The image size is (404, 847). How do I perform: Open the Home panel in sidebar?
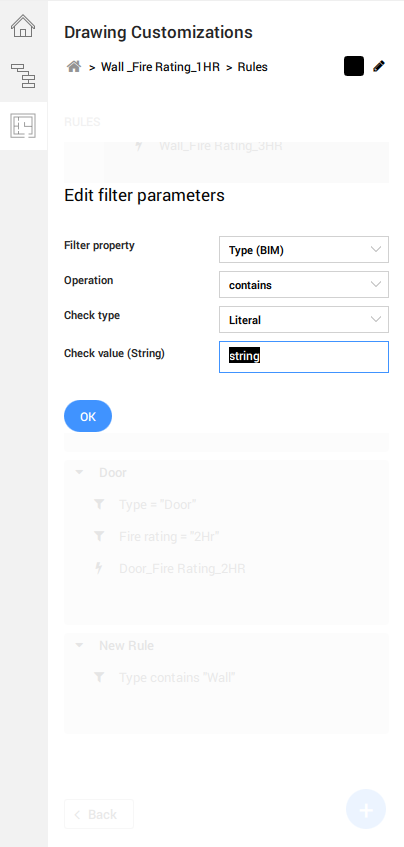pyautogui.click(x=23, y=26)
